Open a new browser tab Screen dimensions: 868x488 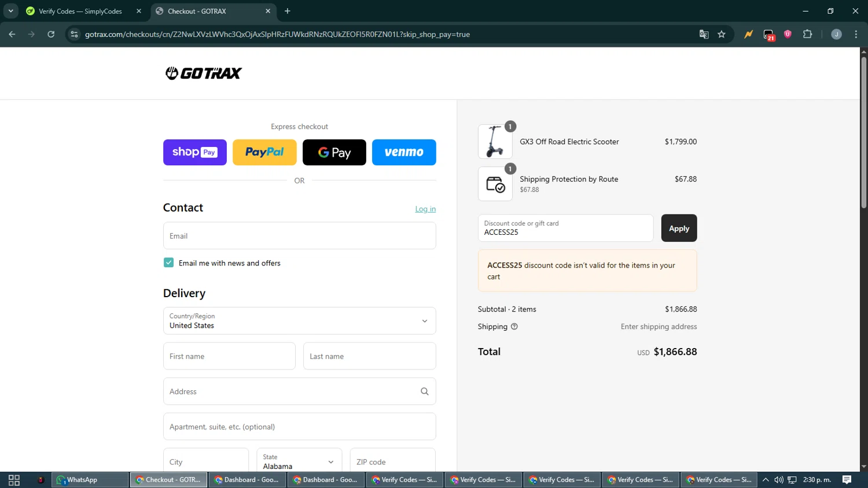click(288, 11)
